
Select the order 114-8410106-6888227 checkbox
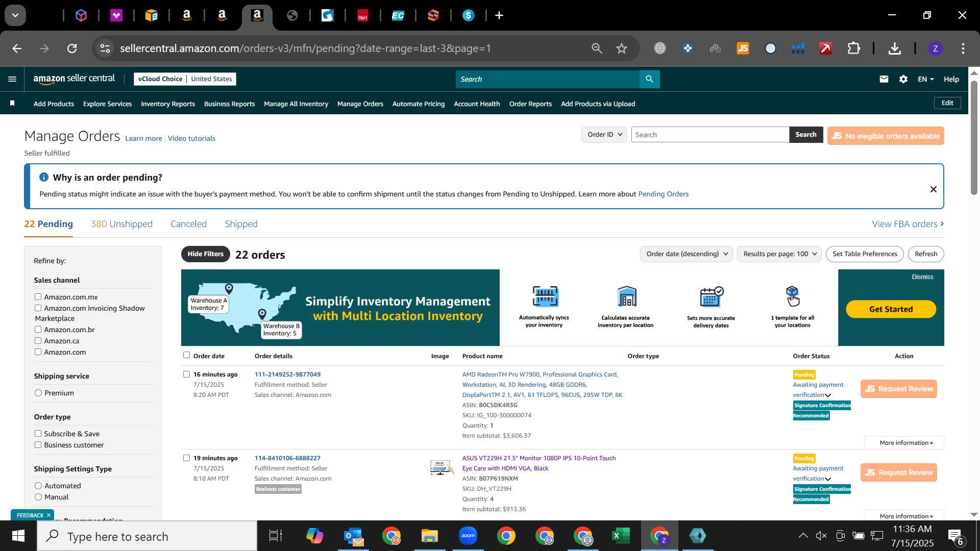186,458
